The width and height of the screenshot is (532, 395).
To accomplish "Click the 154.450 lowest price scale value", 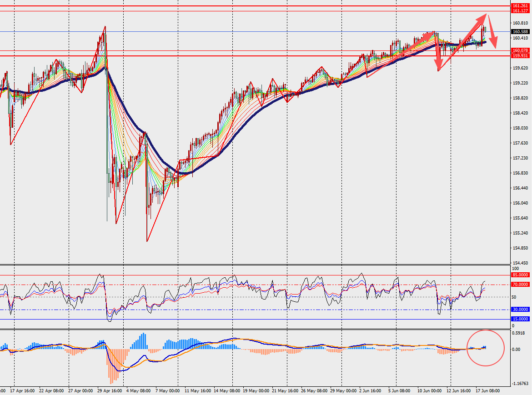I will (520, 263).
